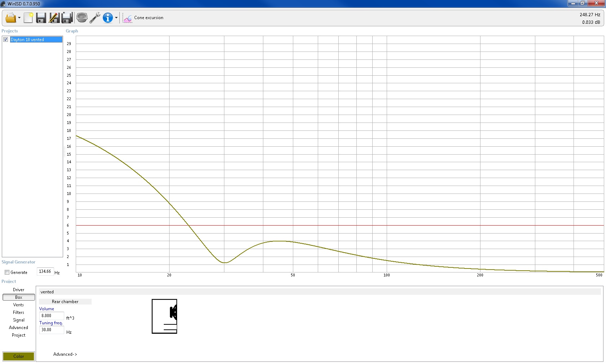Click Save As floppy with pencil icon
The image size is (606, 364).
point(54,18)
